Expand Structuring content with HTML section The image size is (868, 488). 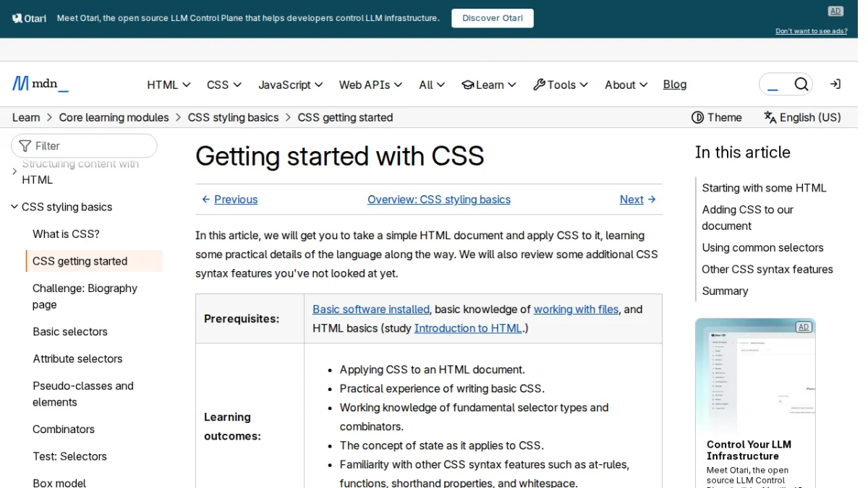coord(14,171)
